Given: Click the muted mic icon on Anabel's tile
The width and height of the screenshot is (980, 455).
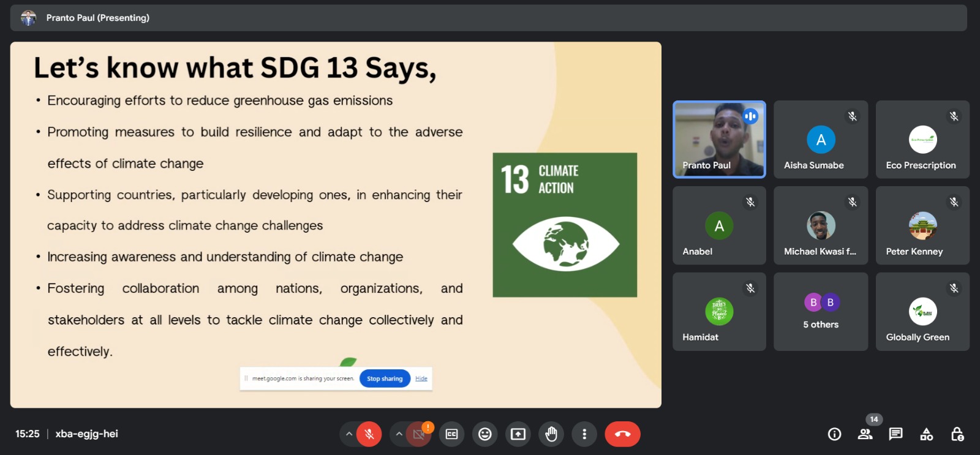Looking at the screenshot, I should coord(750,202).
